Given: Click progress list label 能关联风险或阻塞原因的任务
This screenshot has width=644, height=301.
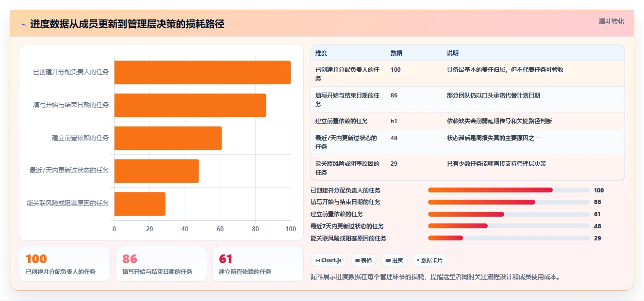Looking at the screenshot, I should point(348,238).
